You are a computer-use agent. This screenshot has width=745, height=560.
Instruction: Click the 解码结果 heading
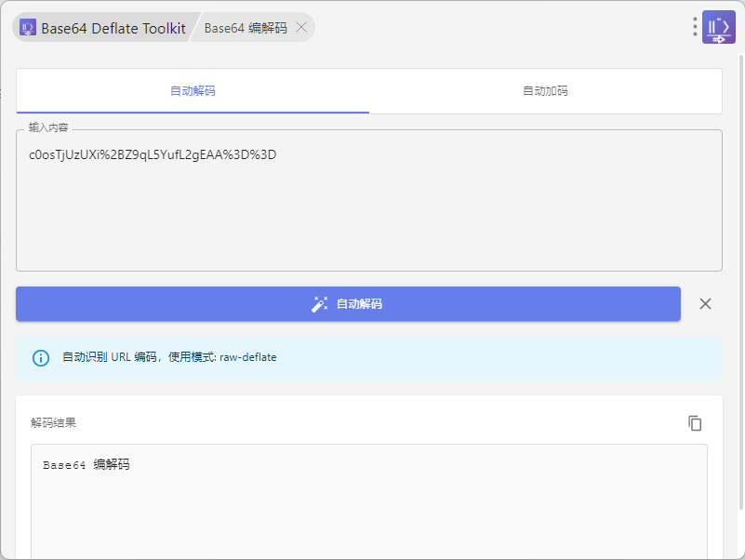click(53, 423)
